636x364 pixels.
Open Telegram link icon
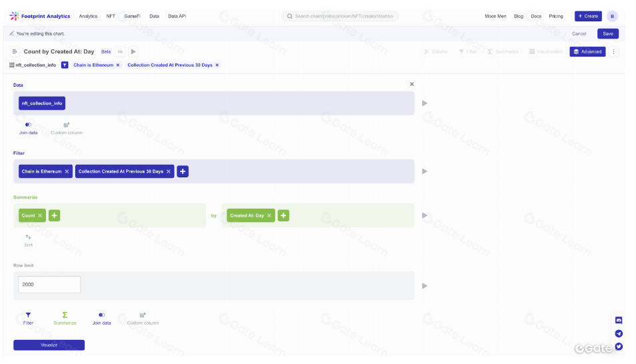[619, 333]
